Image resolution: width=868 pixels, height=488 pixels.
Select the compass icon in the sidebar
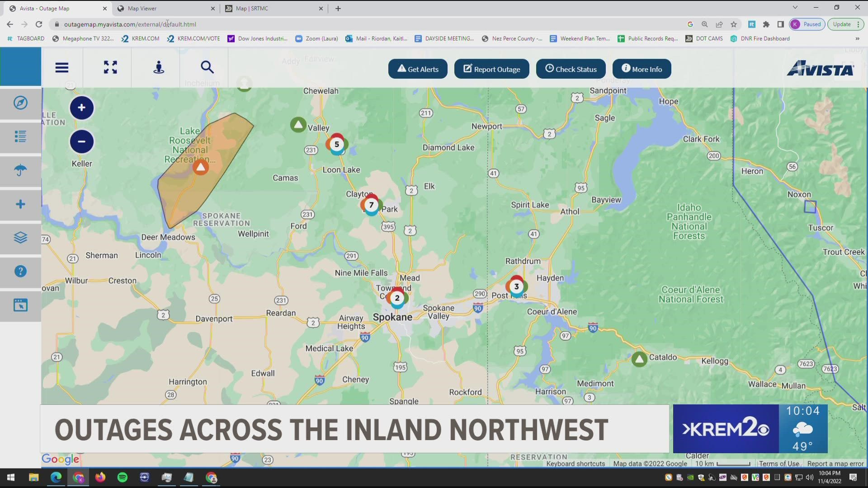coord(20,103)
